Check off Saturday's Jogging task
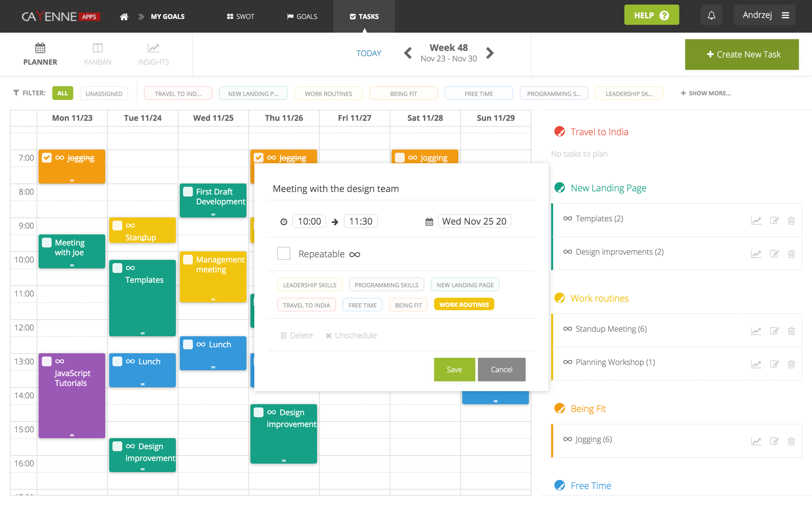 click(x=400, y=158)
